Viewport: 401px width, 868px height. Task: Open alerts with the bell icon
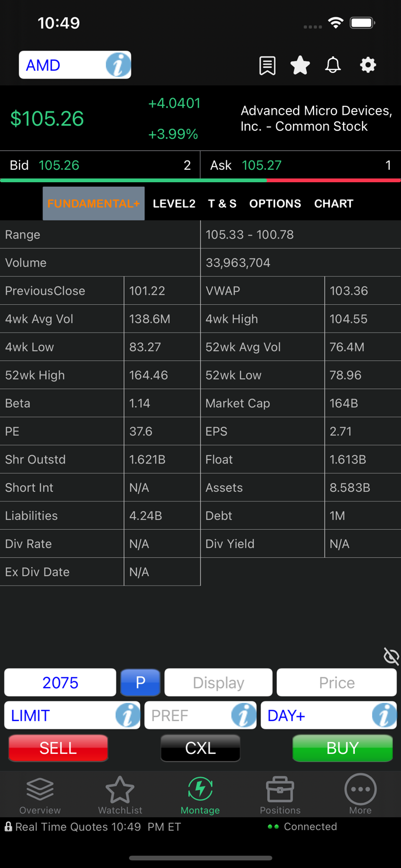pyautogui.click(x=333, y=66)
